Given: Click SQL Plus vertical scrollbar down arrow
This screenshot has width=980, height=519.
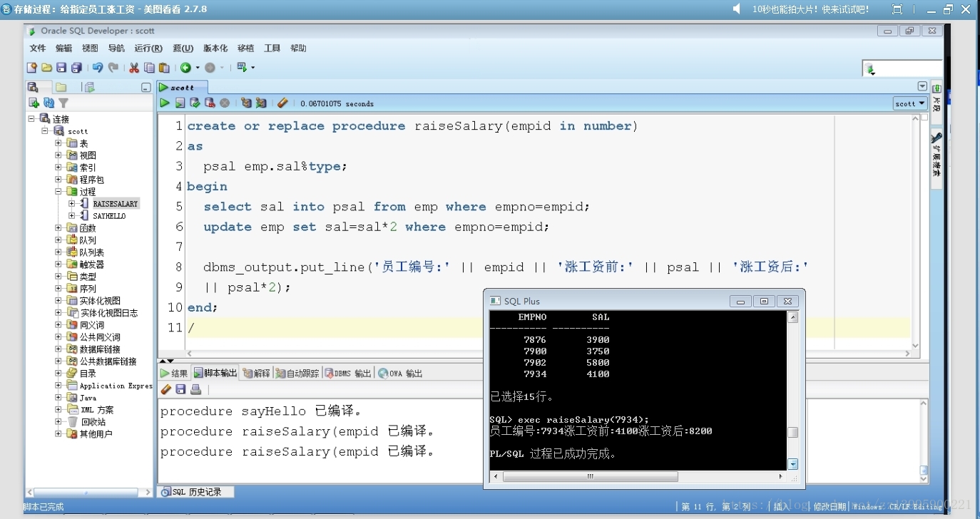Looking at the screenshot, I should 792,464.
